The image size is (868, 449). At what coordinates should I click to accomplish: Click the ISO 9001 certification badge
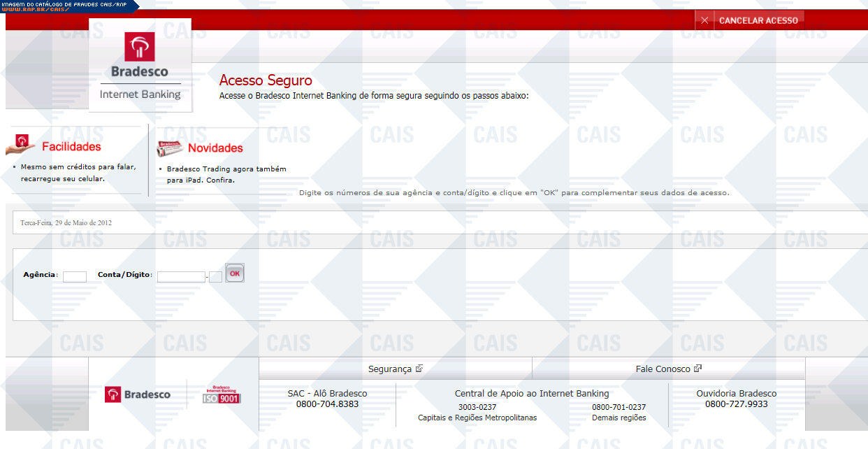pos(222,394)
